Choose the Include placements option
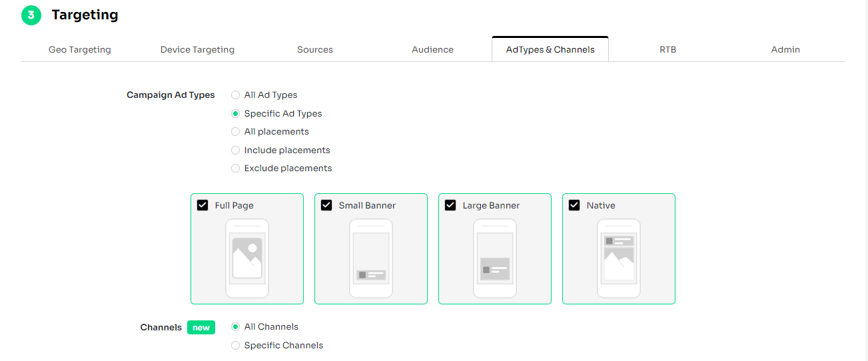 pos(235,151)
